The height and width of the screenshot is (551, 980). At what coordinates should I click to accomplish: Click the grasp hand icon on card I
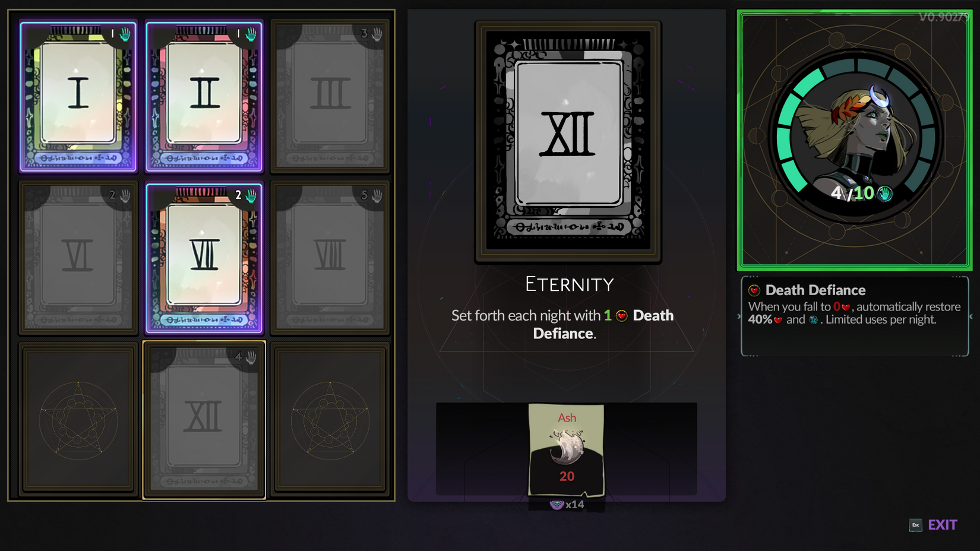click(x=125, y=34)
